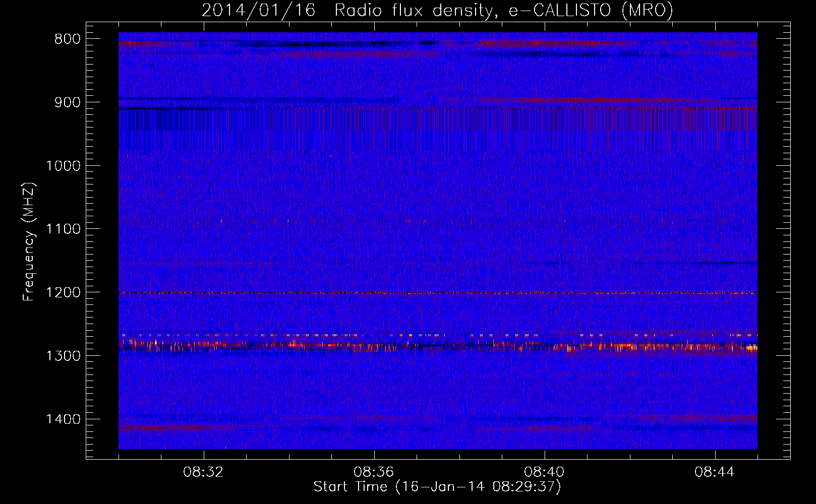Click the 08:36 time axis label
The image size is (816, 504).
(374, 472)
